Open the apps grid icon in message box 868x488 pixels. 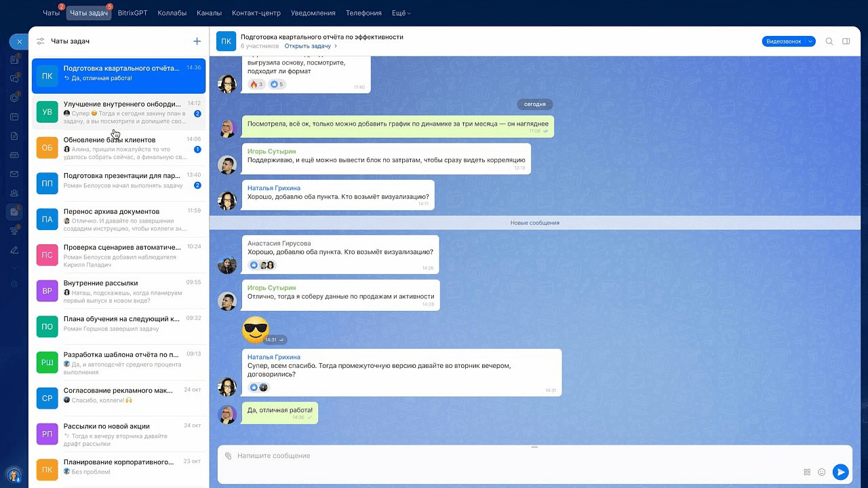click(807, 472)
